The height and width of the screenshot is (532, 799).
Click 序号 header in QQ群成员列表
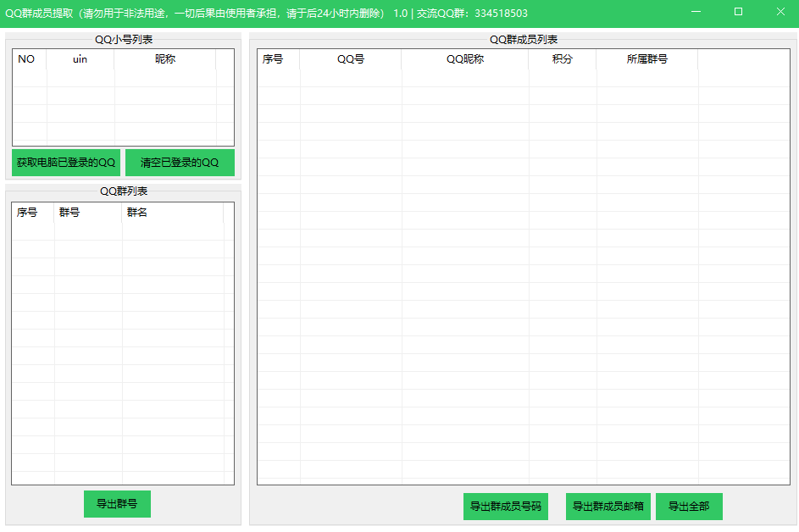(x=279, y=59)
